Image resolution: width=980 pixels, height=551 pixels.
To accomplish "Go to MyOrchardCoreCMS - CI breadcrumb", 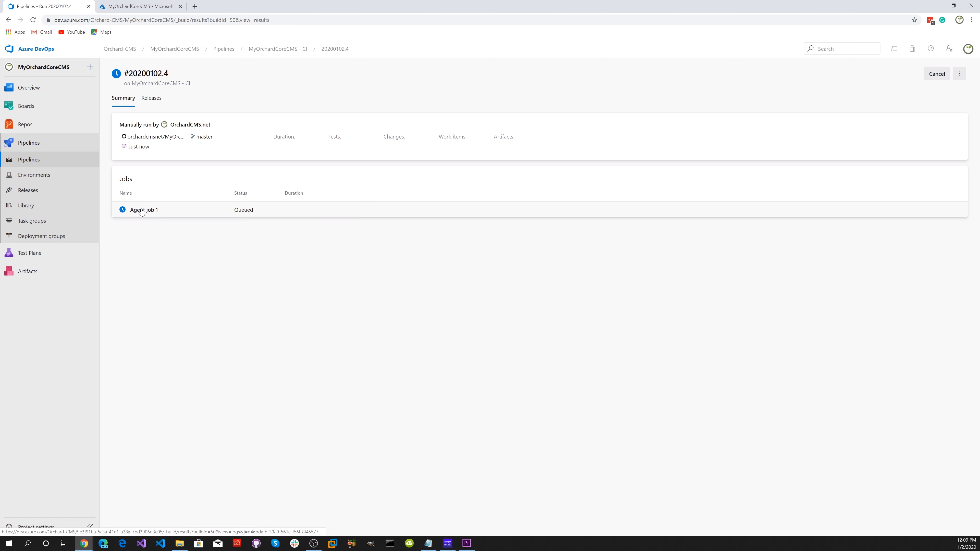I will point(278,49).
